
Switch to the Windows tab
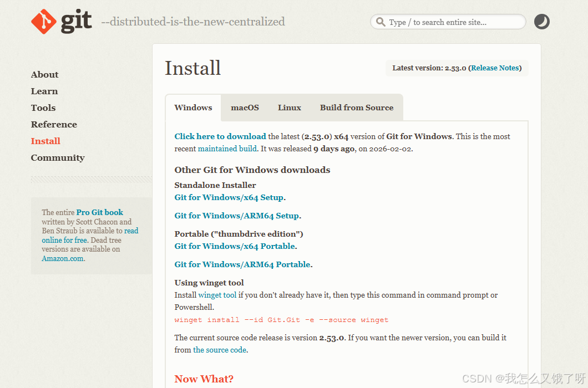pos(193,108)
